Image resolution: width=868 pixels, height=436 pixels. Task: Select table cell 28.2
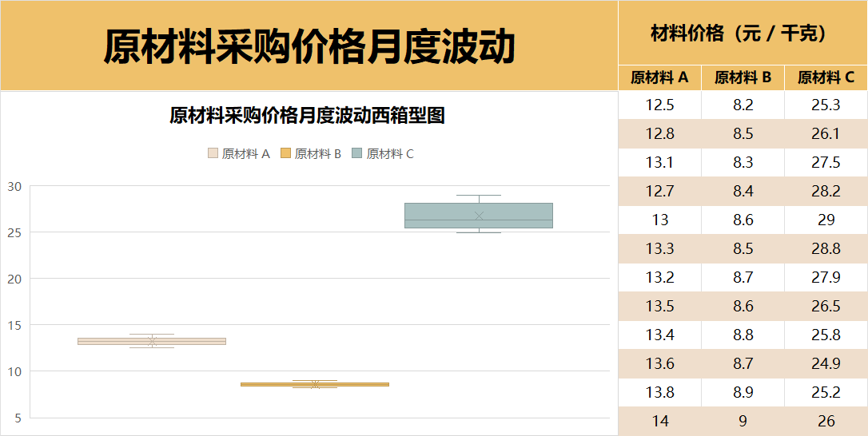(x=826, y=192)
